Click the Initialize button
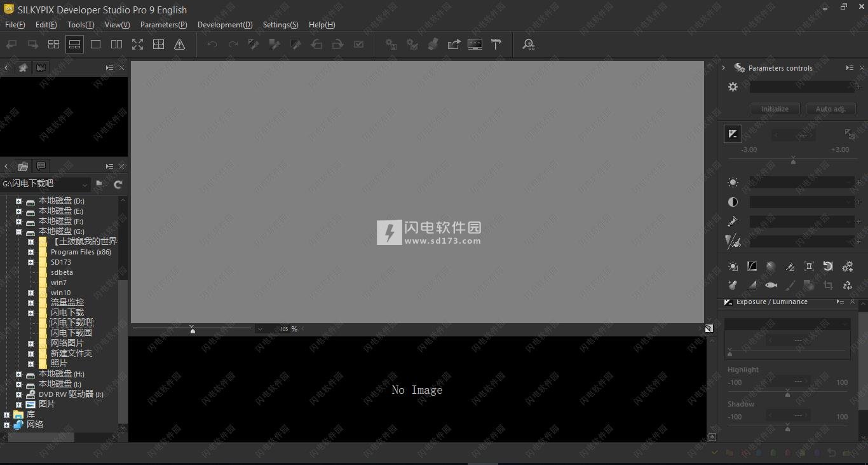Viewport: 868px width, 465px height. [775, 109]
